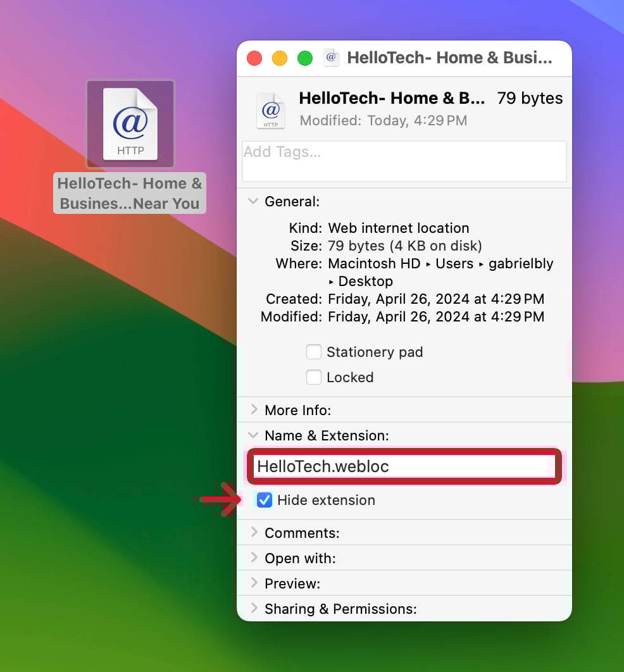Screen dimensions: 624x672
Task: Expand the Preview section
Action: coord(254,583)
